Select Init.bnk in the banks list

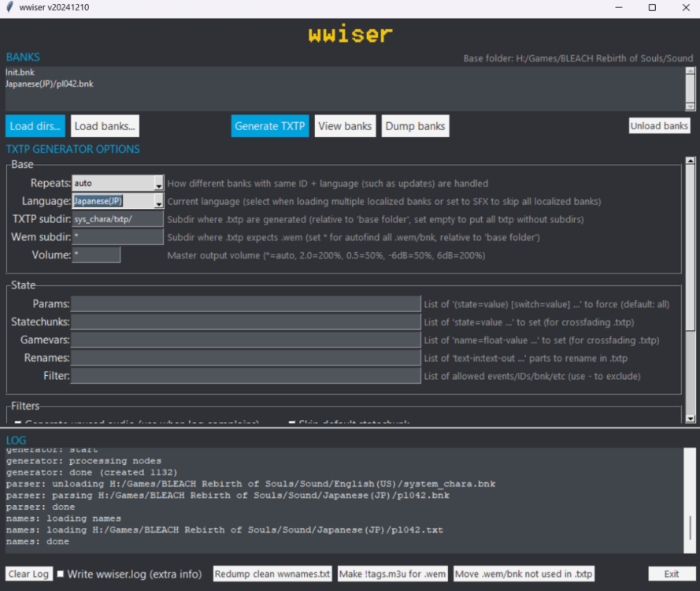[20, 72]
